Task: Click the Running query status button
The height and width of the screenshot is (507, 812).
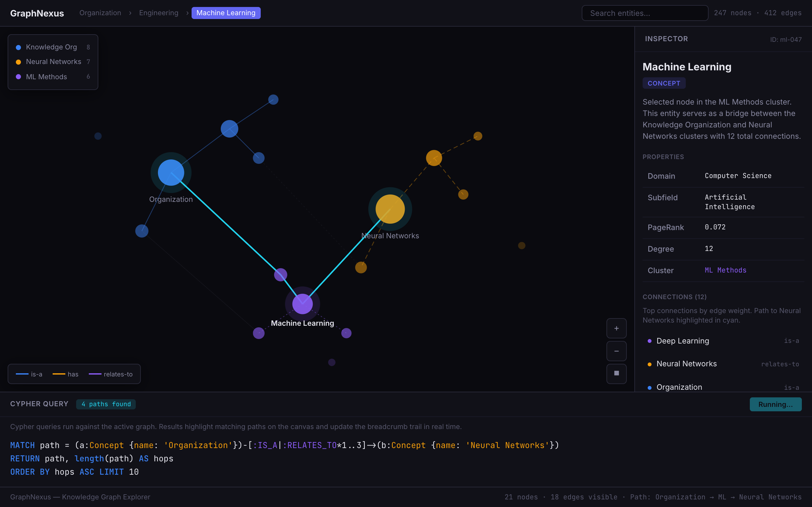Action: point(776,404)
